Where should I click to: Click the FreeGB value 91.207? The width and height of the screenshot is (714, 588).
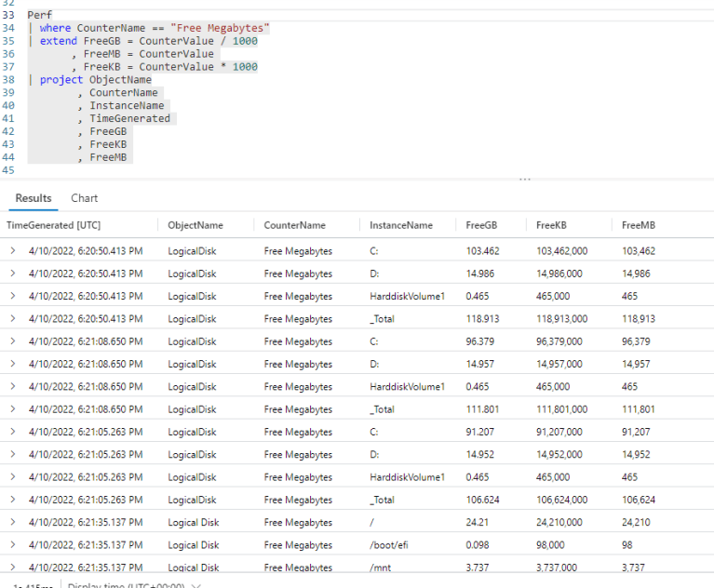(479, 432)
